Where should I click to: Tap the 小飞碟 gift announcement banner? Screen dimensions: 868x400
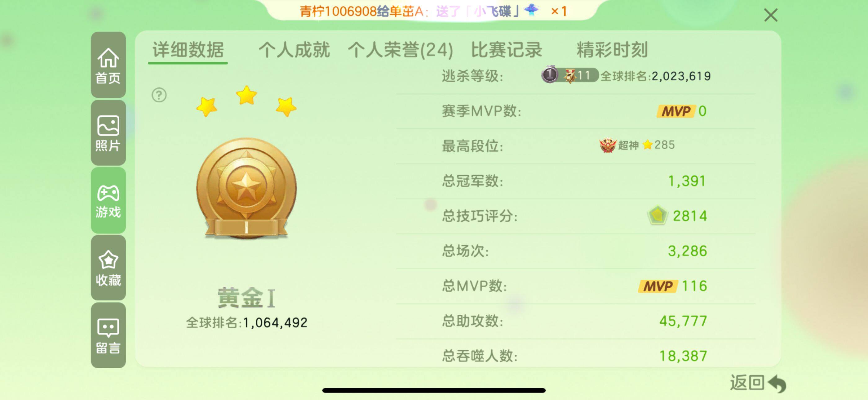click(x=433, y=11)
